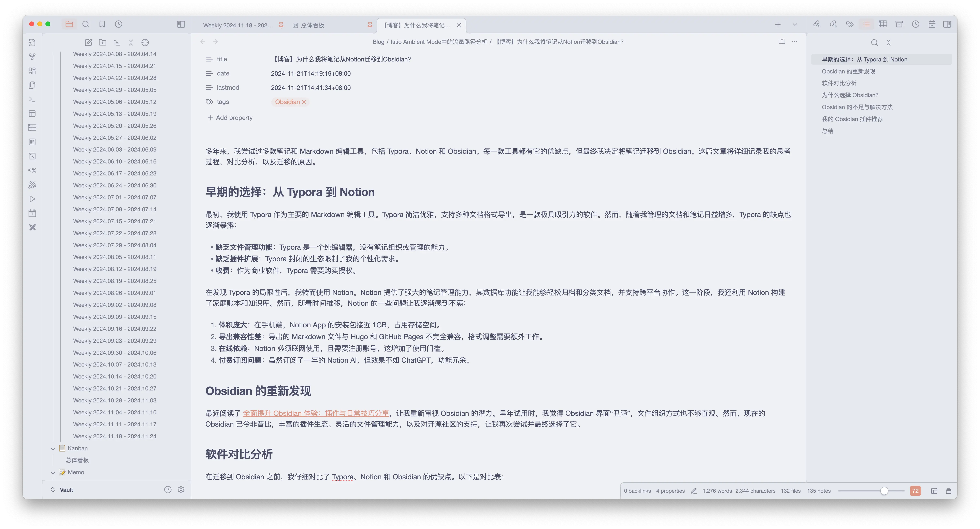Switch to the Weekly 2024.11.18 tab
Screen dimensions: 980x529
[x=238, y=25]
